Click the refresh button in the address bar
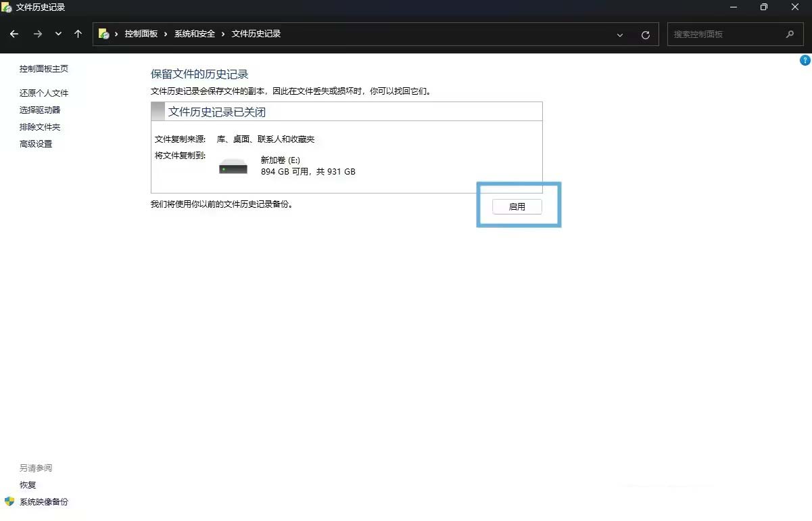 click(645, 35)
